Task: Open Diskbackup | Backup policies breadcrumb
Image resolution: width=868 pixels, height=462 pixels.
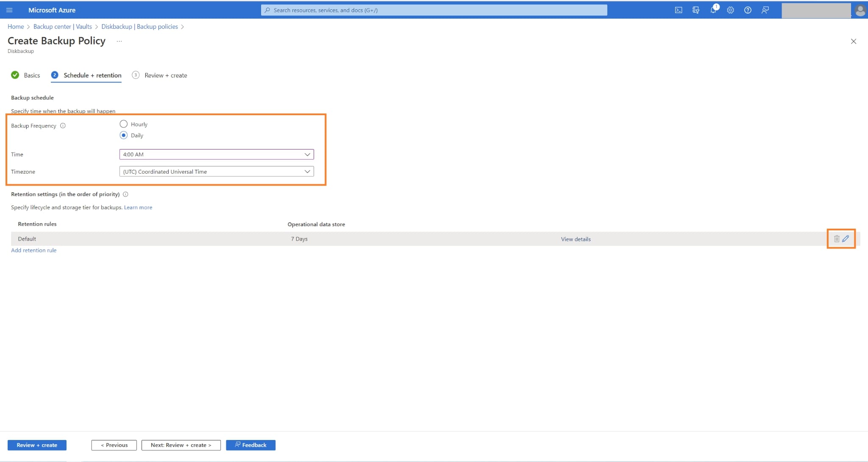Action: (139, 27)
